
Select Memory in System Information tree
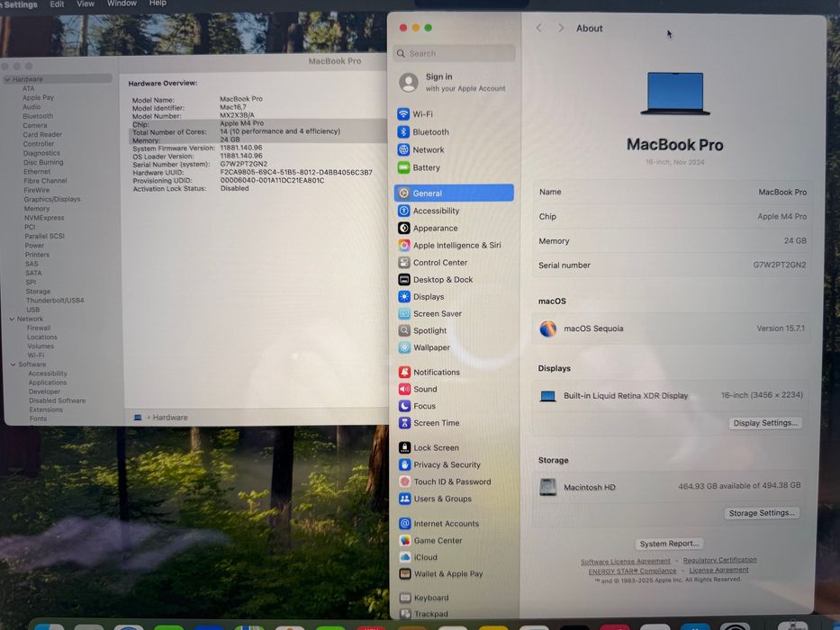click(x=36, y=209)
